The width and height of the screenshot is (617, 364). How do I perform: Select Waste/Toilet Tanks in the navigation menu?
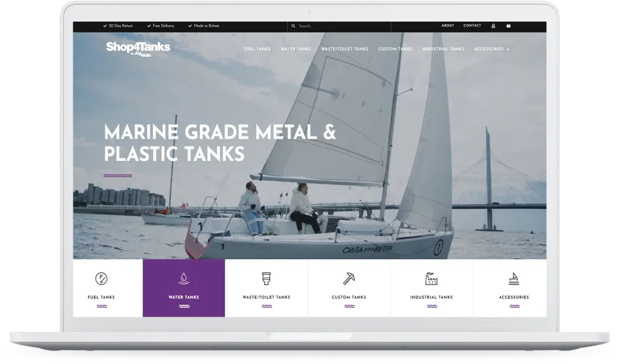(345, 49)
